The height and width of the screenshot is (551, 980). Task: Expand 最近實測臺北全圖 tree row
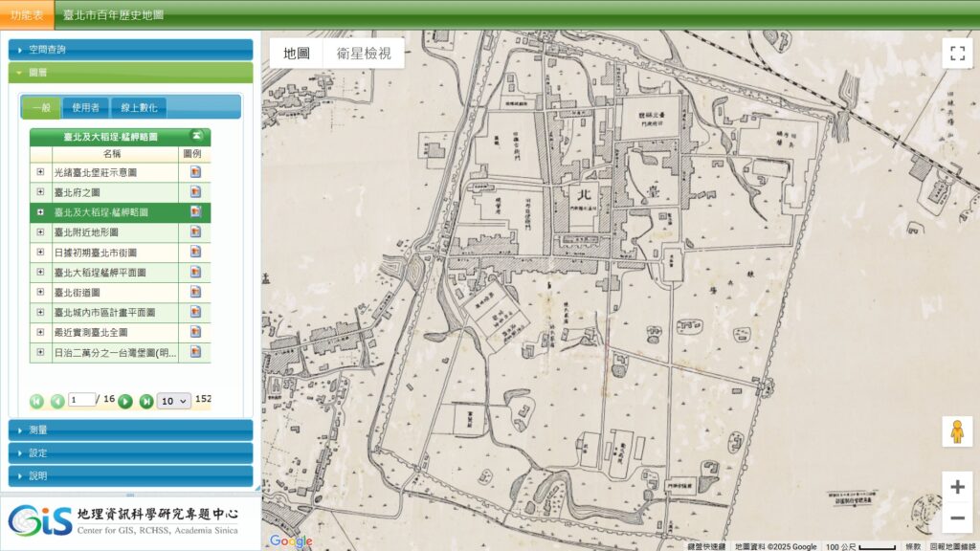[40, 332]
